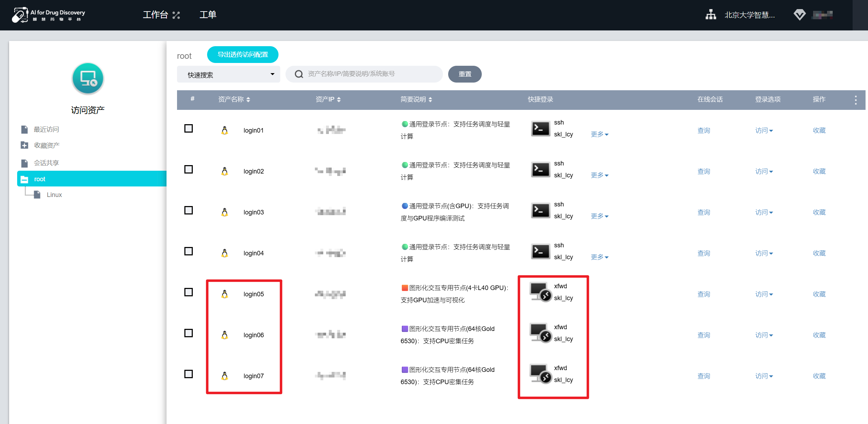The height and width of the screenshot is (424, 868).
Task: Check the login03 row checkbox
Action: point(189,210)
